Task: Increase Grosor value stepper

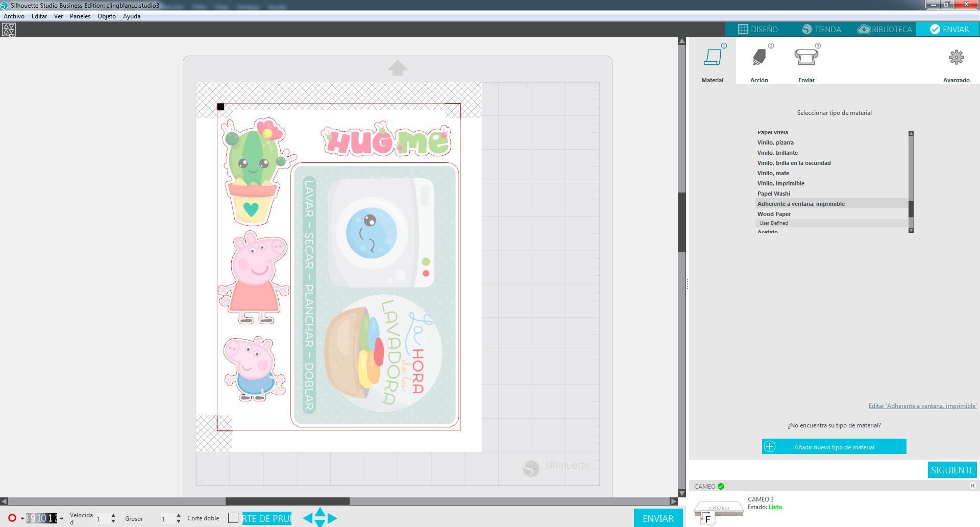Action: point(179,515)
